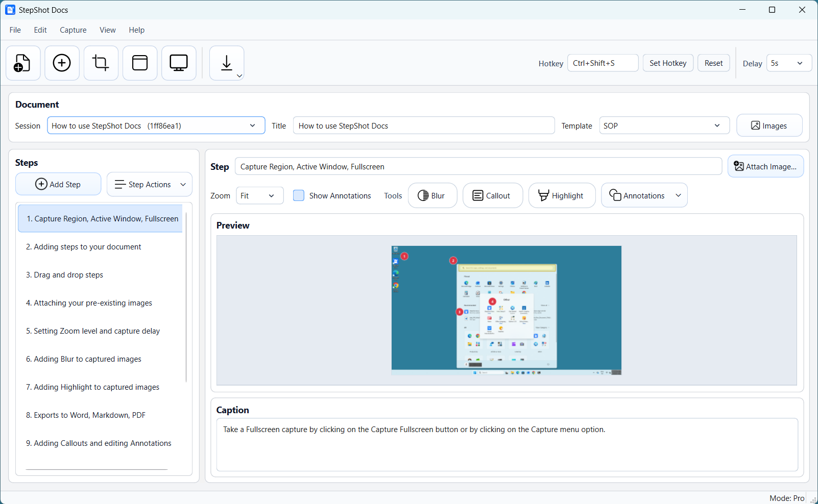818x504 pixels.
Task: Open the File menu
Action: 15,30
